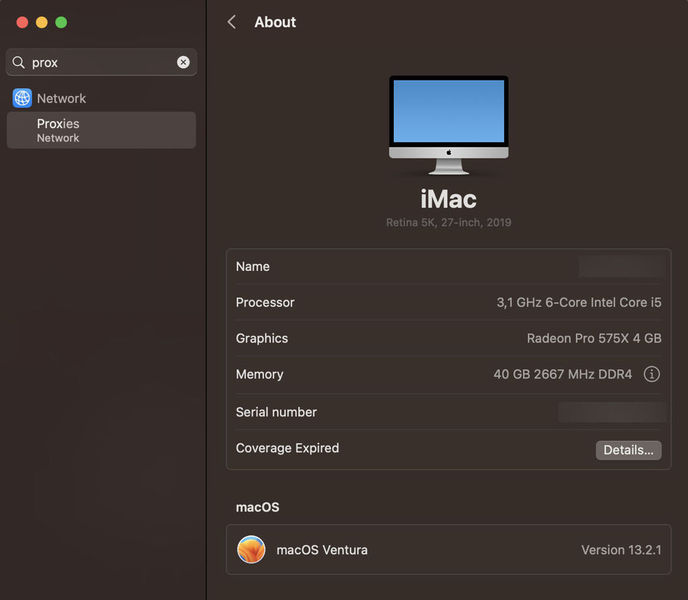Click the macOS Ventura name text
688x600 pixels.
[322, 550]
